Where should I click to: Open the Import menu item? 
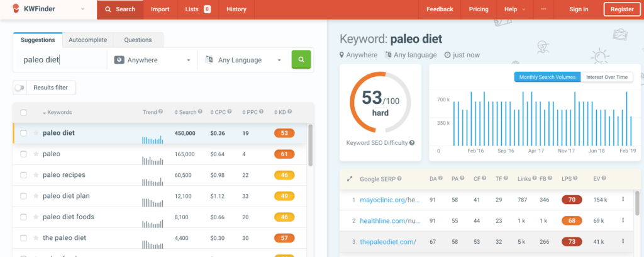[160, 9]
